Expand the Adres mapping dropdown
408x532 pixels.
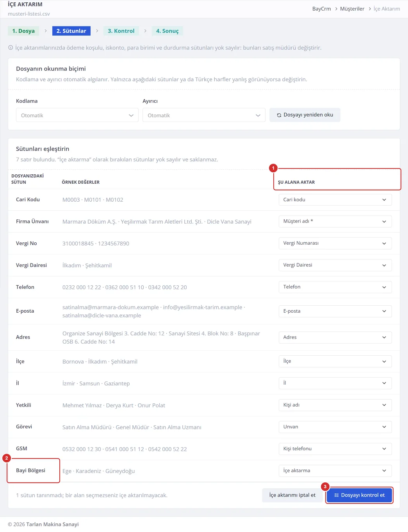[335, 337]
